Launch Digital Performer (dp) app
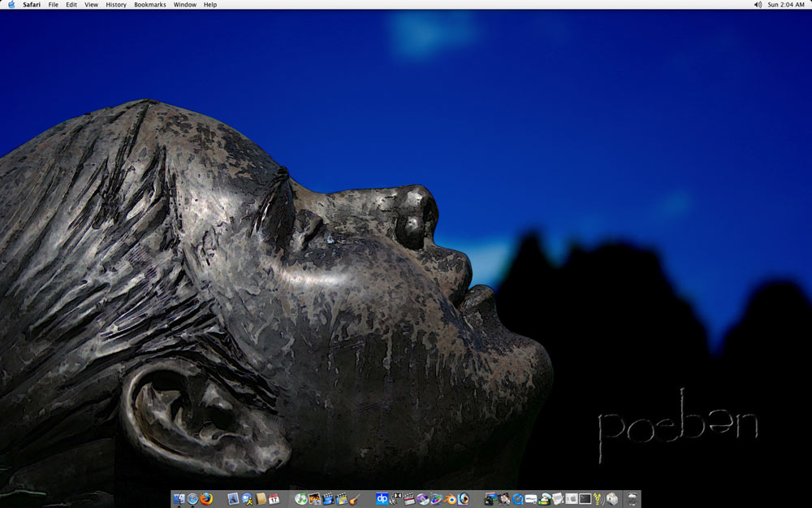Image resolution: width=812 pixels, height=508 pixels. point(382,499)
